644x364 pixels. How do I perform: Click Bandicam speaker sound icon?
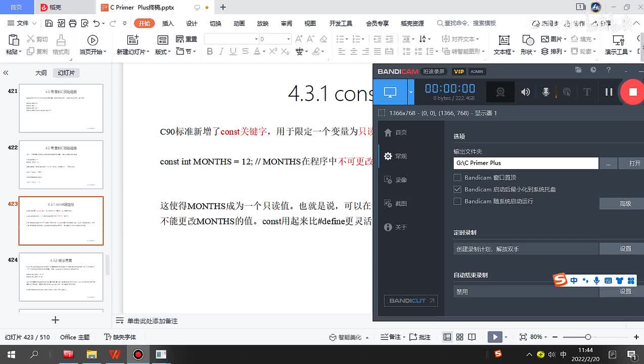(526, 92)
